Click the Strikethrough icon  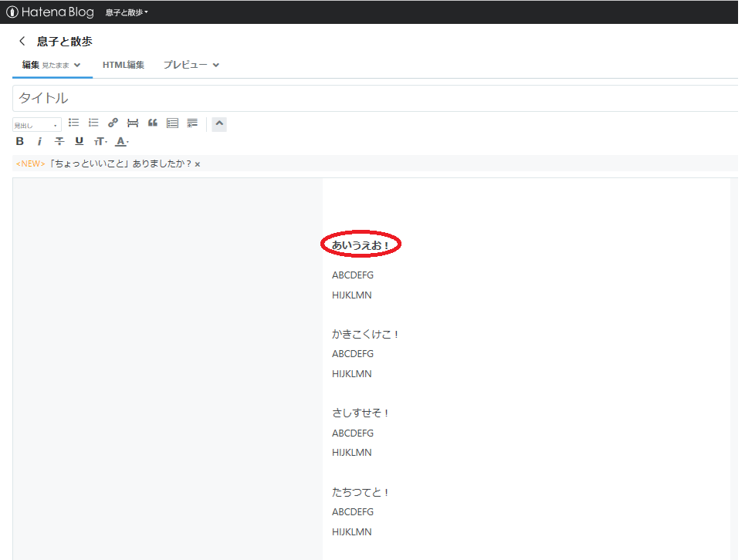[x=59, y=141]
